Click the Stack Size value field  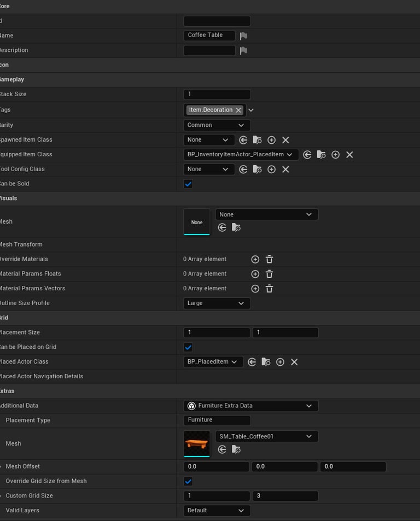217,95
